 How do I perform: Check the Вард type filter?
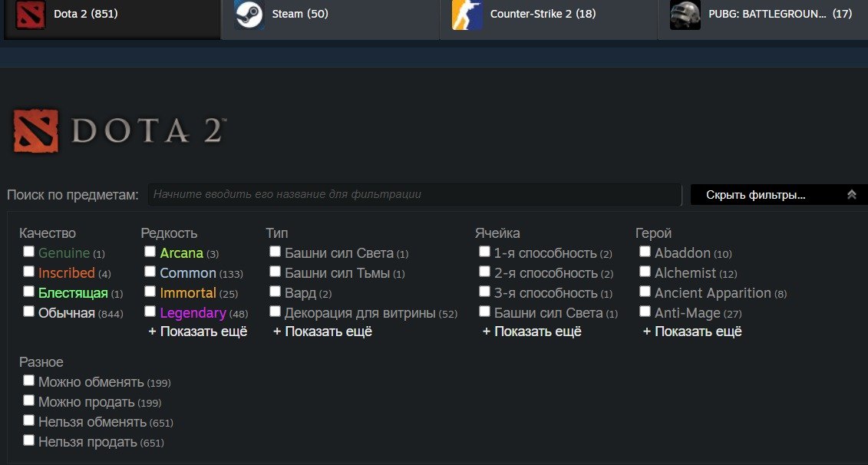click(x=275, y=291)
